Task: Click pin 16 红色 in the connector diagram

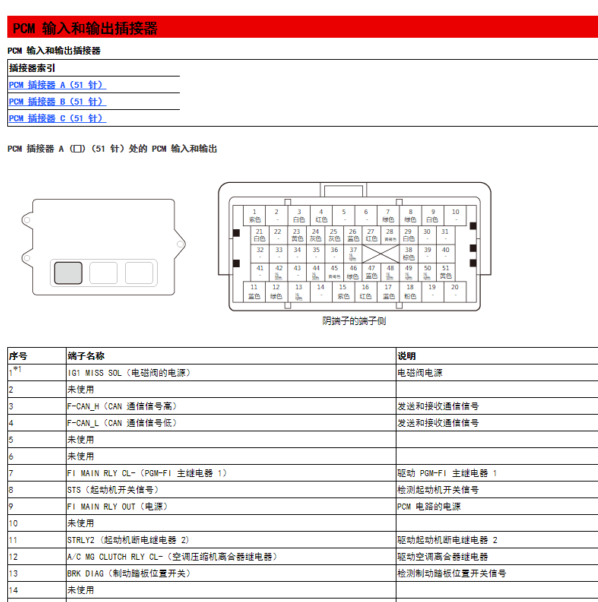Action: pos(365,291)
